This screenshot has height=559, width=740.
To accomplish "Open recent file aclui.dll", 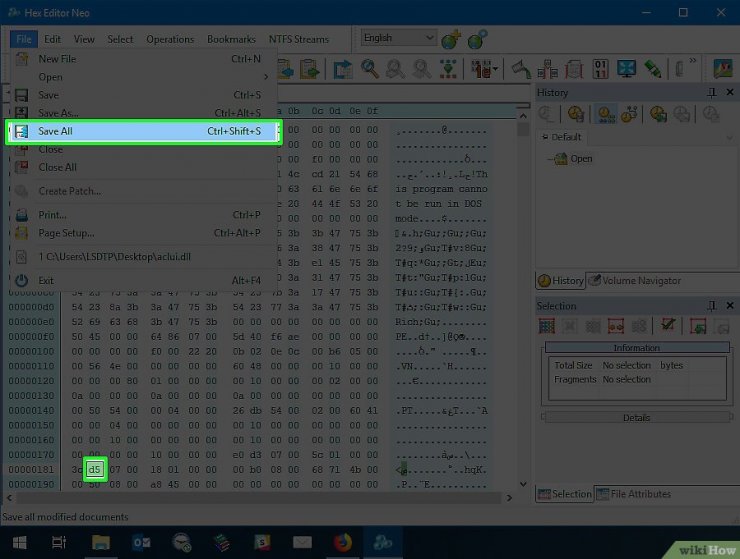I will pos(143,257).
